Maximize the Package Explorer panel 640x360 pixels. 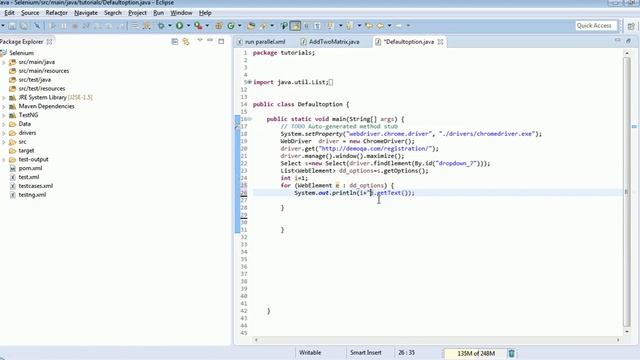[x=221, y=41]
